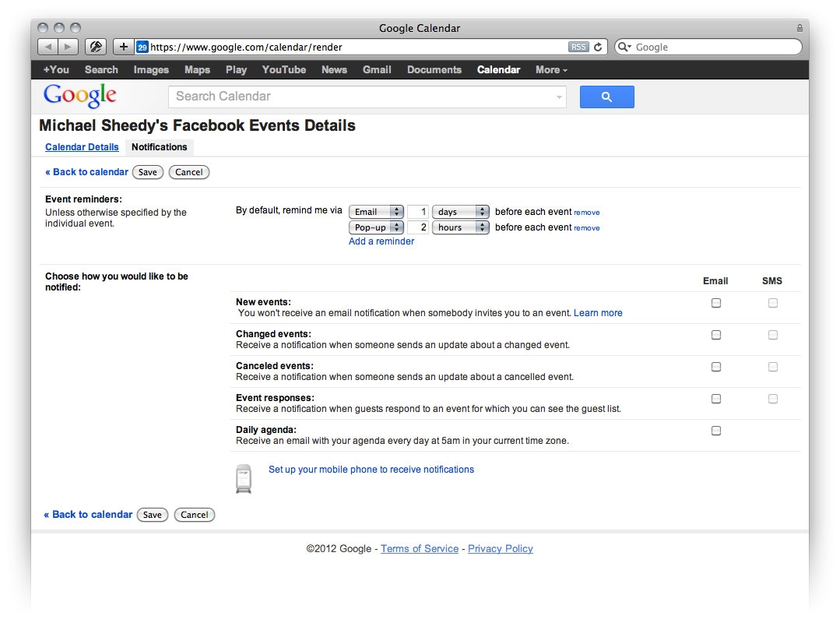The image size is (840, 623).
Task: Enable SMS for New events
Action: tap(772, 303)
